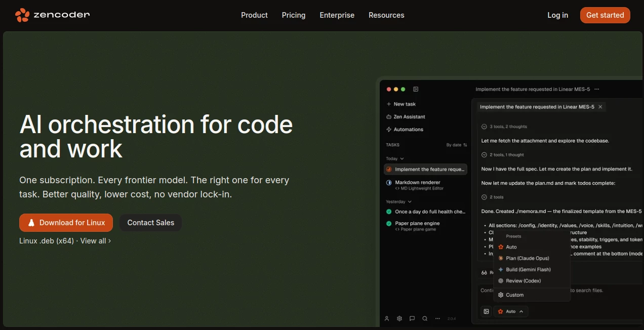Viewport: 644px width, 330px height.
Task: Go to the Enterprise page
Action: tap(337, 15)
